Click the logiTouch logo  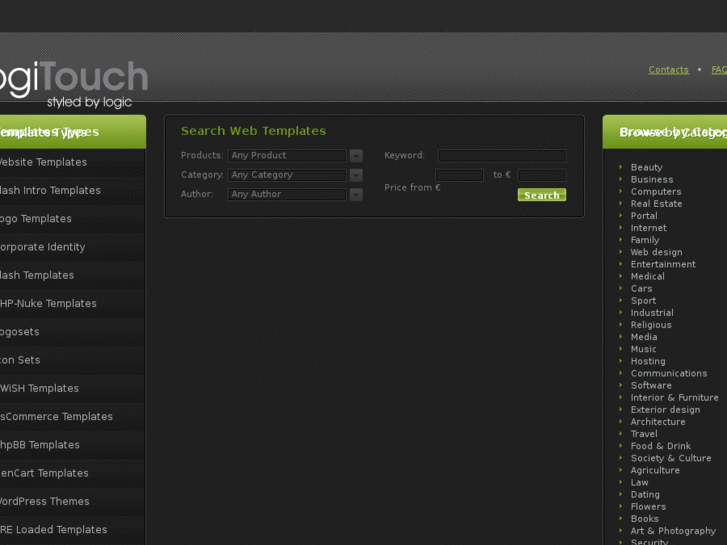pyautogui.click(x=72, y=83)
